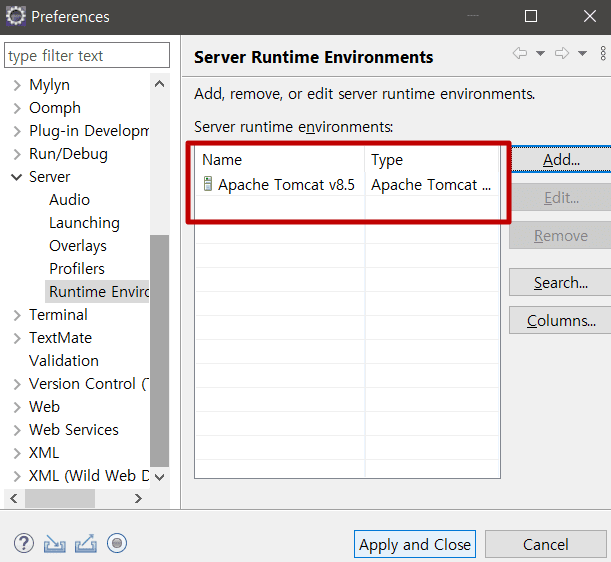The height and width of the screenshot is (562, 611).
Task: Click the Cancel button
Action: point(546,544)
